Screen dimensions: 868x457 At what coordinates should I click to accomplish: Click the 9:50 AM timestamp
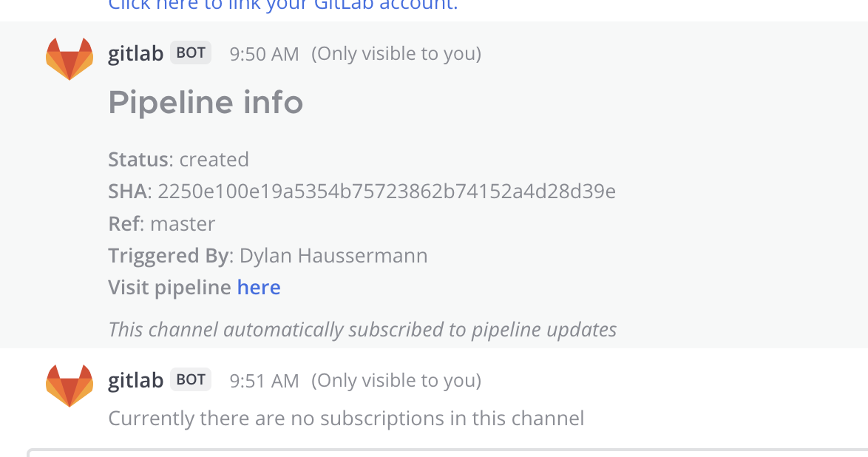pos(264,53)
